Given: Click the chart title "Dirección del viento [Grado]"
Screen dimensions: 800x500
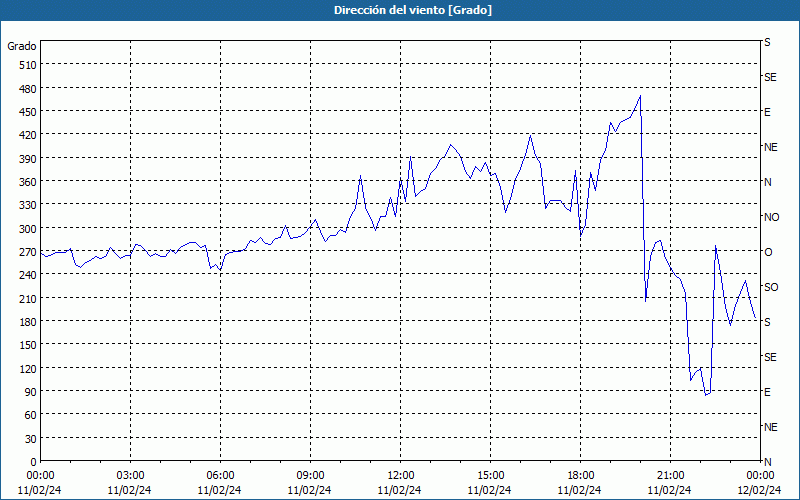Looking at the screenshot, I should click(413, 10).
